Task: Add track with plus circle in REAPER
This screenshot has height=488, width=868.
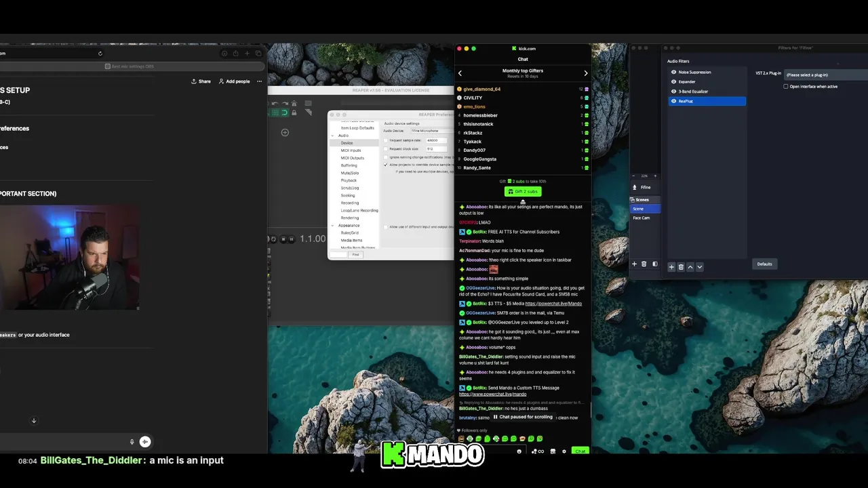Action: pyautogui.click(x=285, y=132)
